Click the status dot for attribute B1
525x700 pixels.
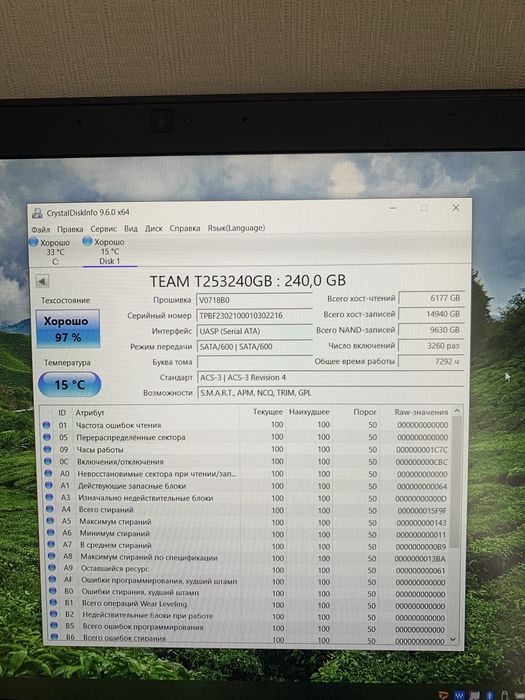coord(53,603)
